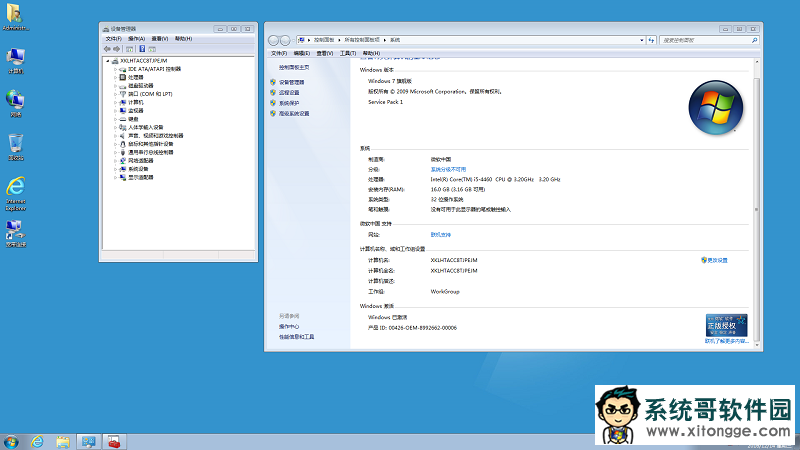Expand IDE ATA/ATAPI 控制器 node
The width and height of the screenshot is (800, 450).
[115, 69]
